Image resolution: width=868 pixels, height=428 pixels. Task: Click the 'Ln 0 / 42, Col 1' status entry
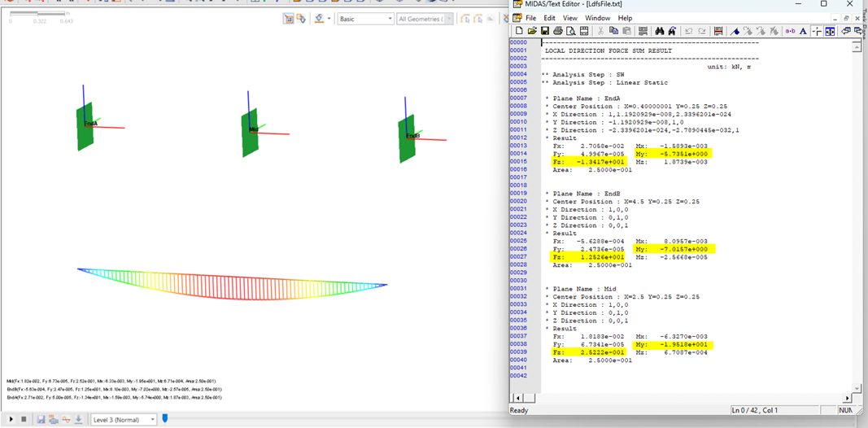[x=755, y=410]
